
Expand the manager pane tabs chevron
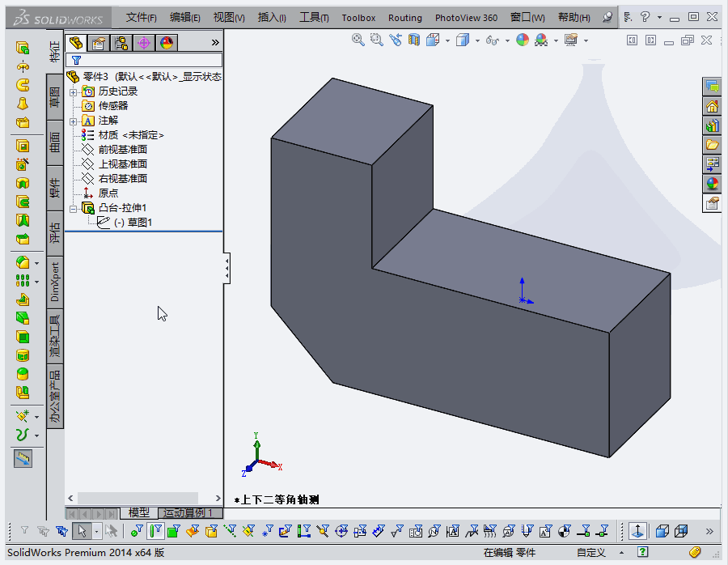tap(215, 43)
